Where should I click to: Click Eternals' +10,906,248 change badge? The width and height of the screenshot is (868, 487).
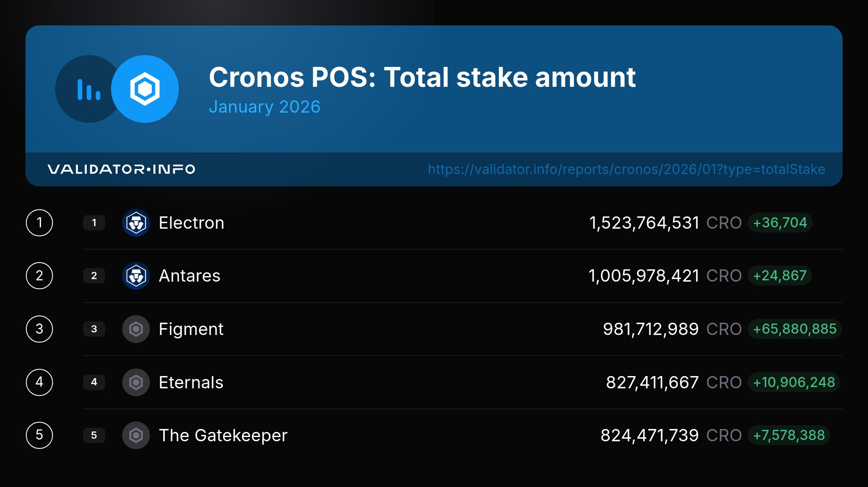(x=794, y=382)
